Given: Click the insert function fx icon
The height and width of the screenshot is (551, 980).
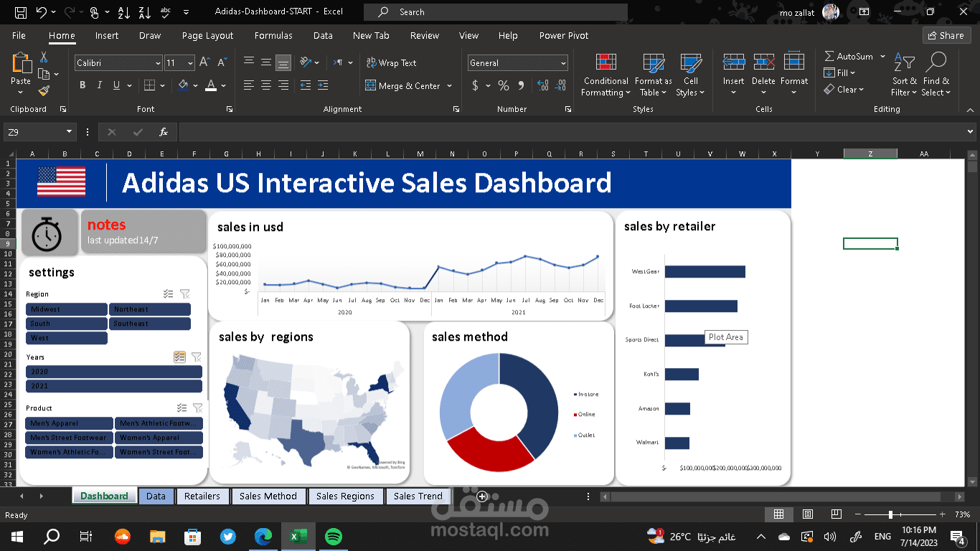Looking at the screenshot, I should pyautogui.click(x=164, y=132).
